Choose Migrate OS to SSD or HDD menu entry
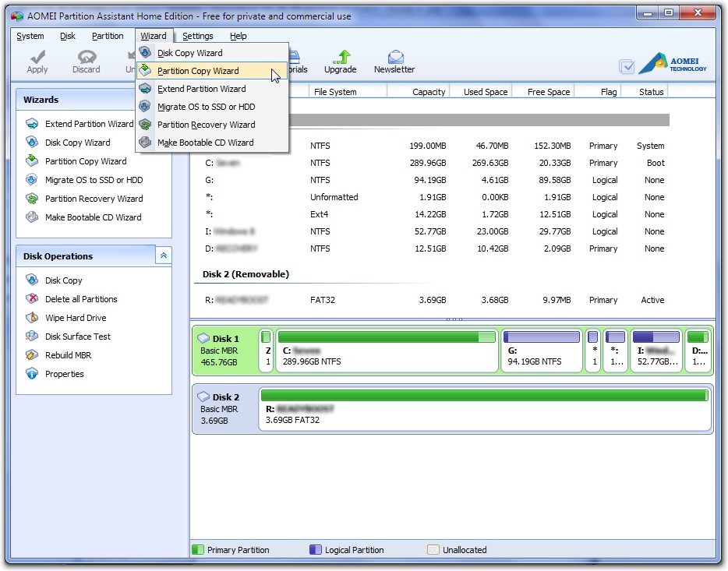This screenshot has width=728, height=571. pos(212,107)
